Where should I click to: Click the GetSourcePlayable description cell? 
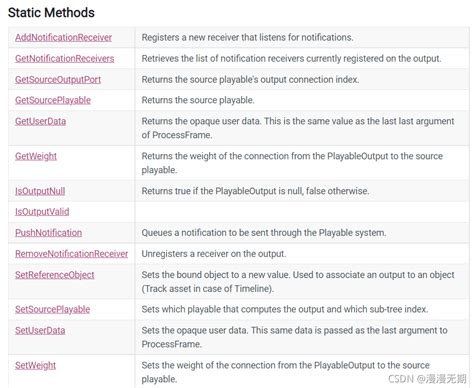(302, 100)
